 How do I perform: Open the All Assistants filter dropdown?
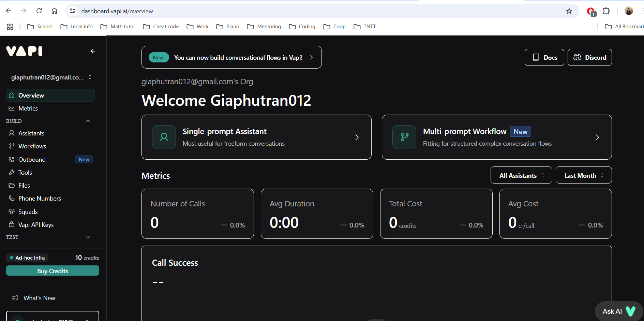click(521, 175)
